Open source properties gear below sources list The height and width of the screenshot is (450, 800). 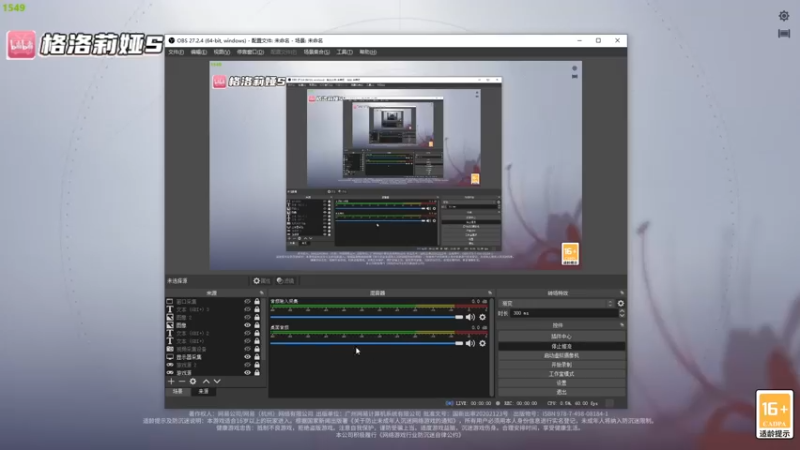click(193, 381)
